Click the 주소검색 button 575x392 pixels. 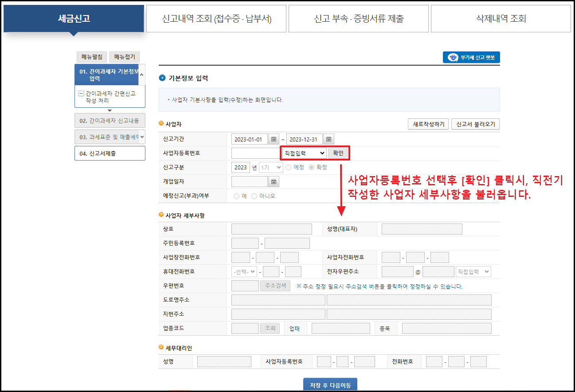tap(275, 286)
